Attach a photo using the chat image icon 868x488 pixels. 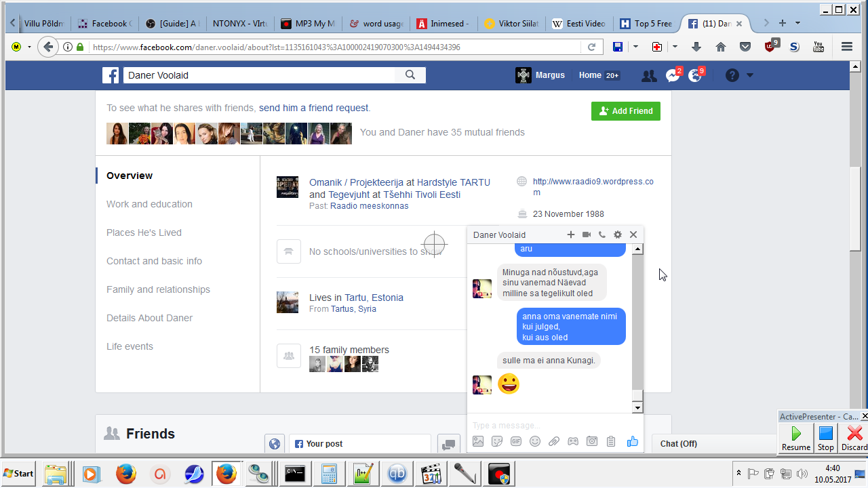pyautogui.click(x=478, y=441)
